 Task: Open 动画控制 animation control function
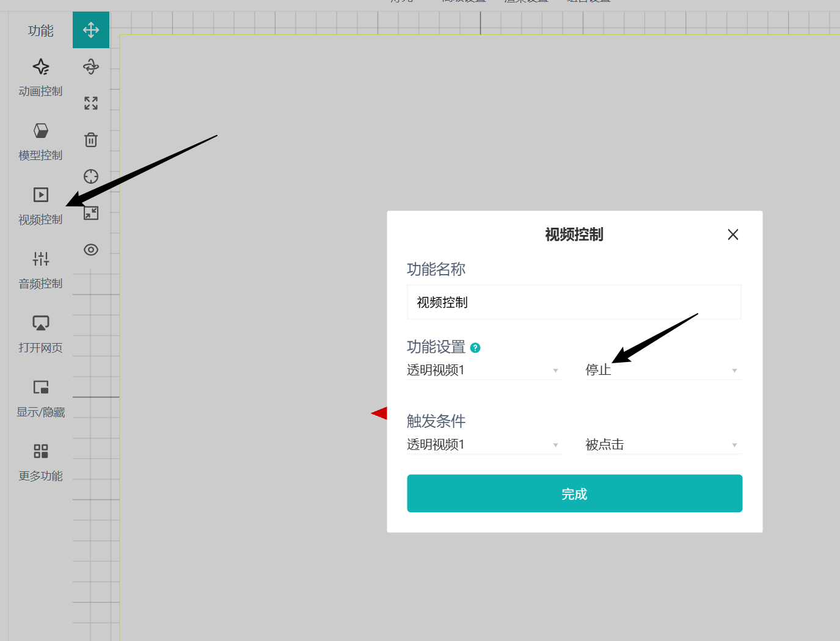[40, 77]
